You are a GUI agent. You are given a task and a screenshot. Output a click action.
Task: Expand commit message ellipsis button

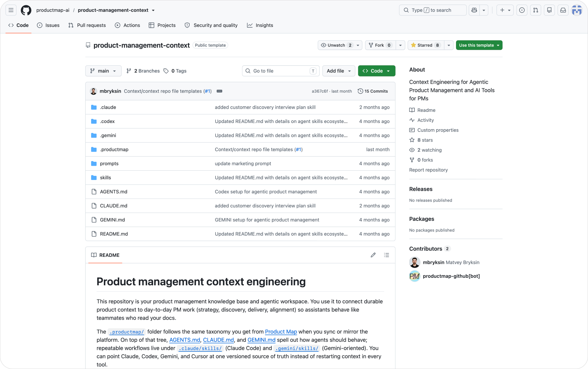click(x=219, y=91)
